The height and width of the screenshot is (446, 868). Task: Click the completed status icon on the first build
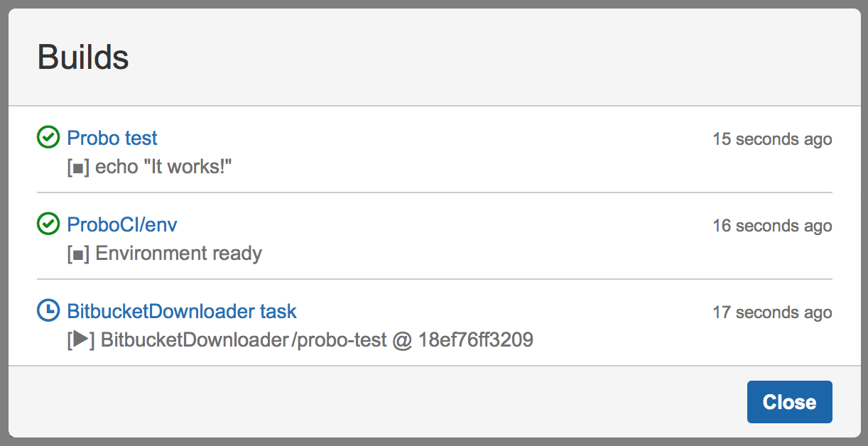(x=48, y=138)
